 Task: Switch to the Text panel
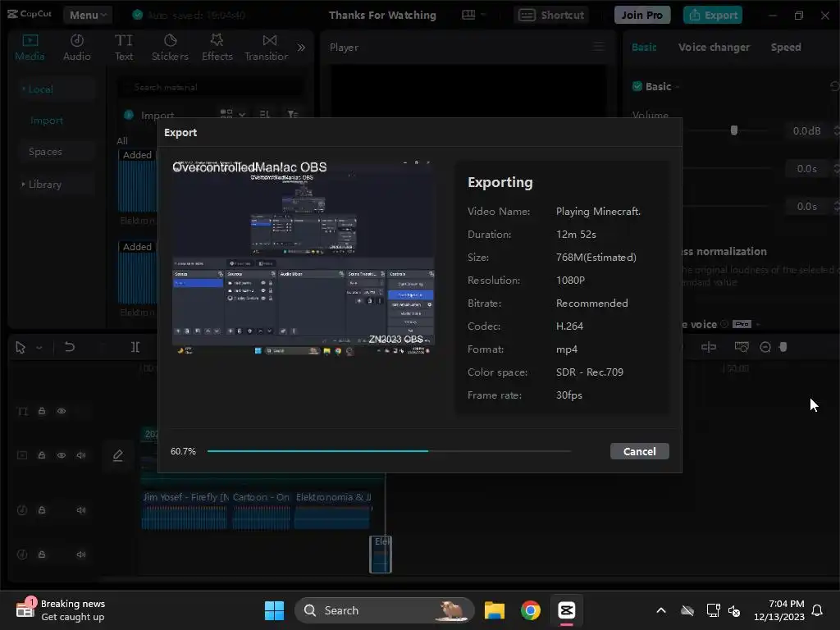pyautogui.click(x=124, y=47)
